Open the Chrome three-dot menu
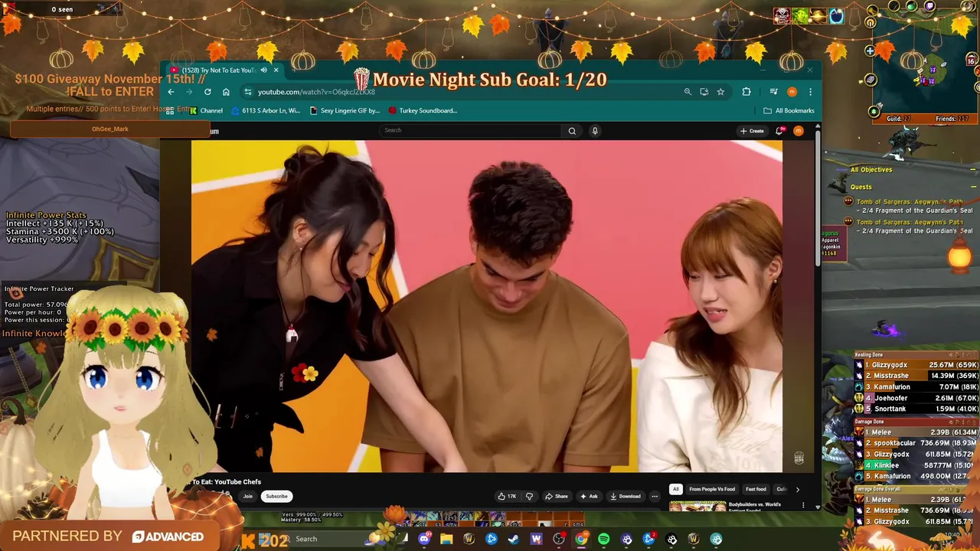The height and width of the screenshot is (551, 980). [810, 92]
